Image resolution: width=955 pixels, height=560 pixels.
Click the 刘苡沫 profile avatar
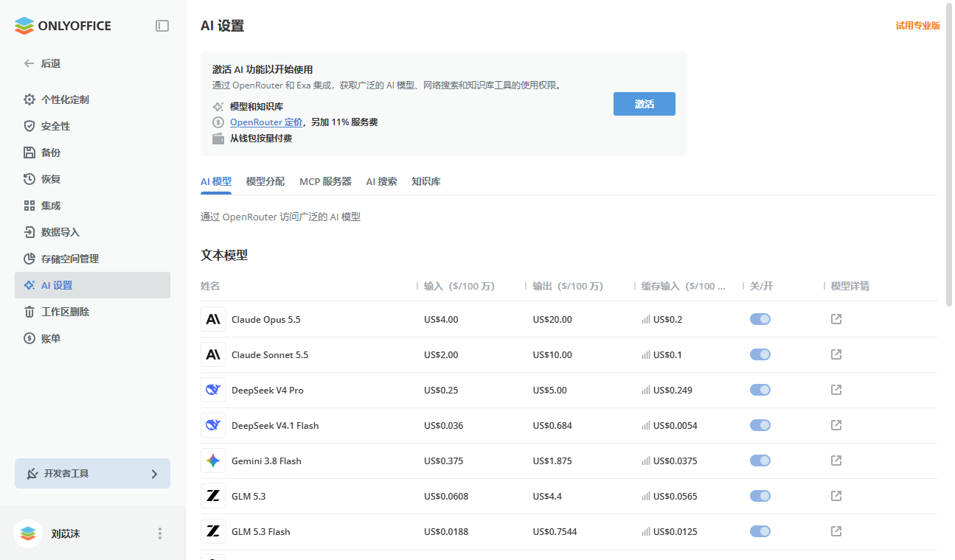pos(28,533)
